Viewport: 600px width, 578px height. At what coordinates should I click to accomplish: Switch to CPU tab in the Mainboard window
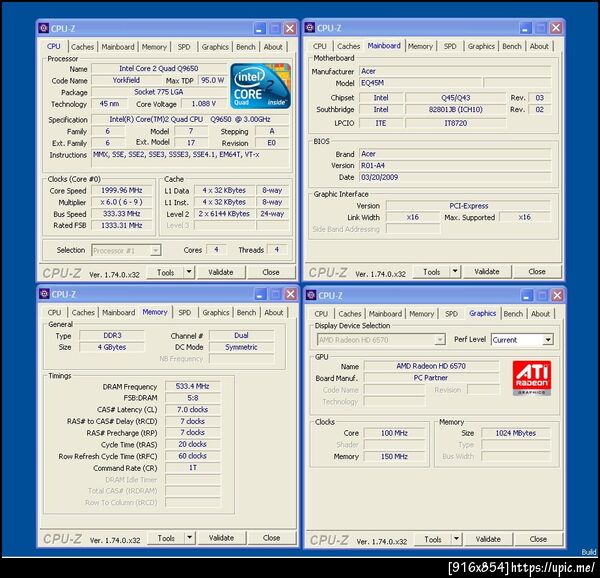coord(320,46)
